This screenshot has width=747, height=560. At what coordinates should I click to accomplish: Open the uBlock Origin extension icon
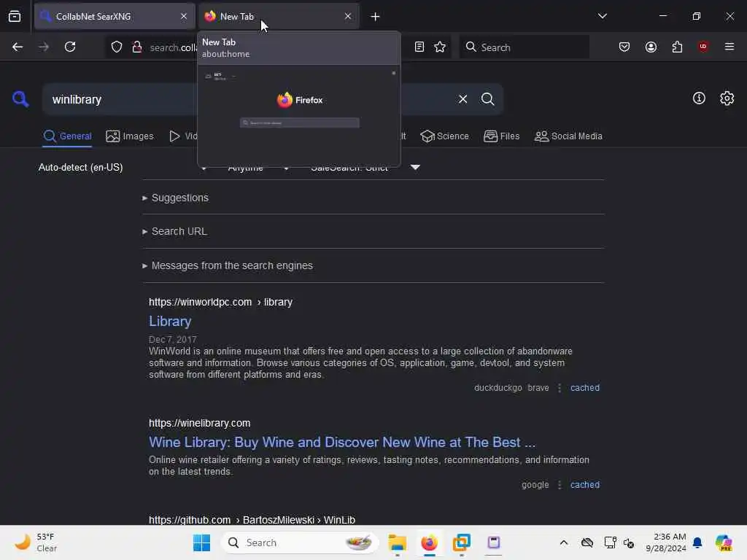tap(703, 47)
